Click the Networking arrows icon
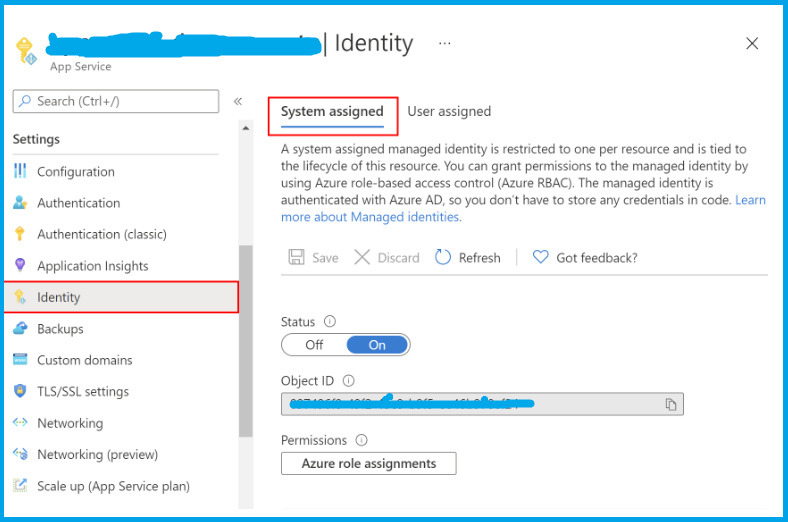Viewport: 788px width, 522px height. click(20, 422)
